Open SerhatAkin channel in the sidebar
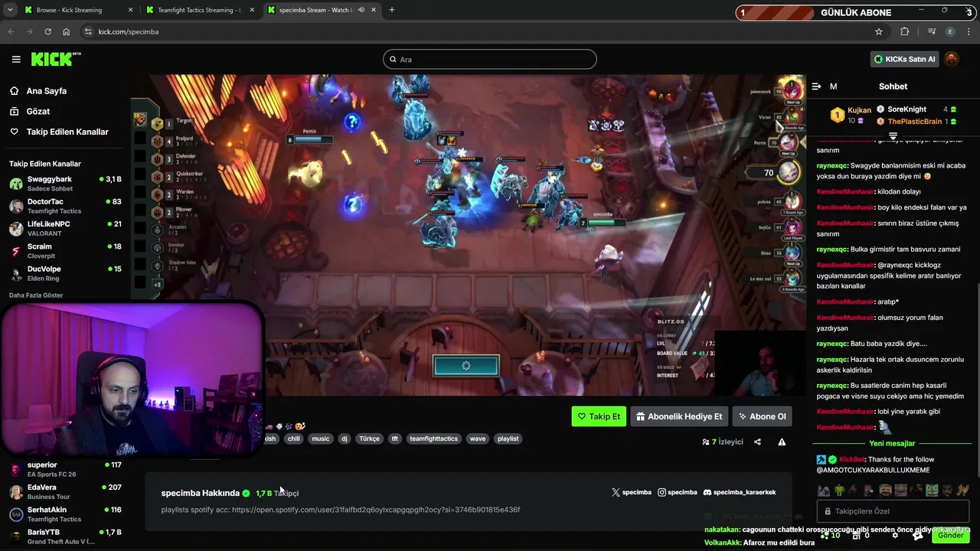 (65, 514)
